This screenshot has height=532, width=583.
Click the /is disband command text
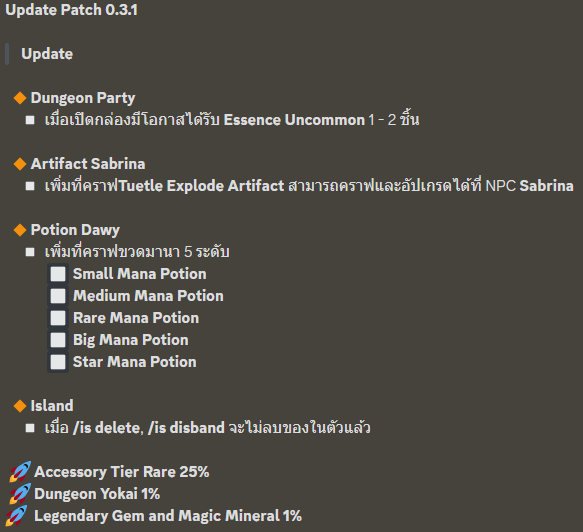coord(186,428)
